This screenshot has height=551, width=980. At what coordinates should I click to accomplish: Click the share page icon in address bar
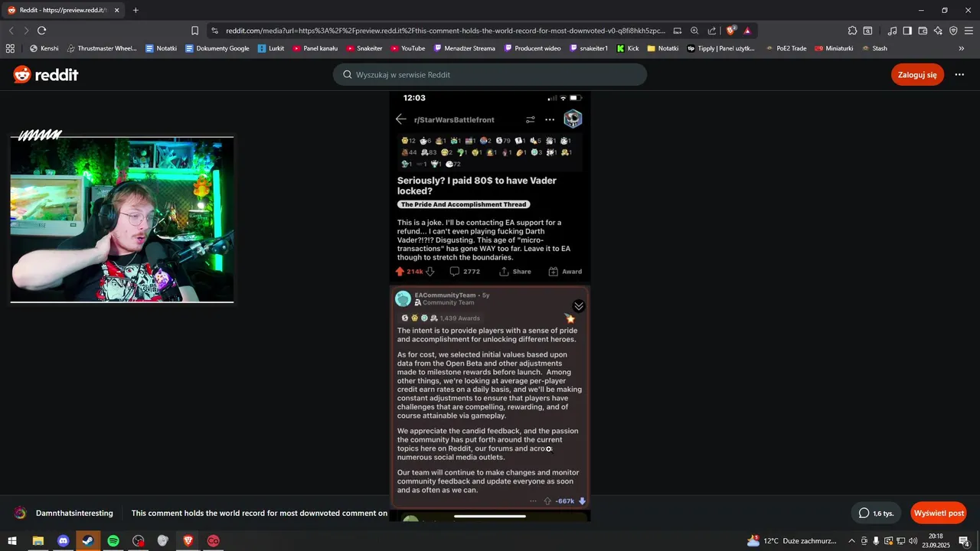[x=712, y=31]
